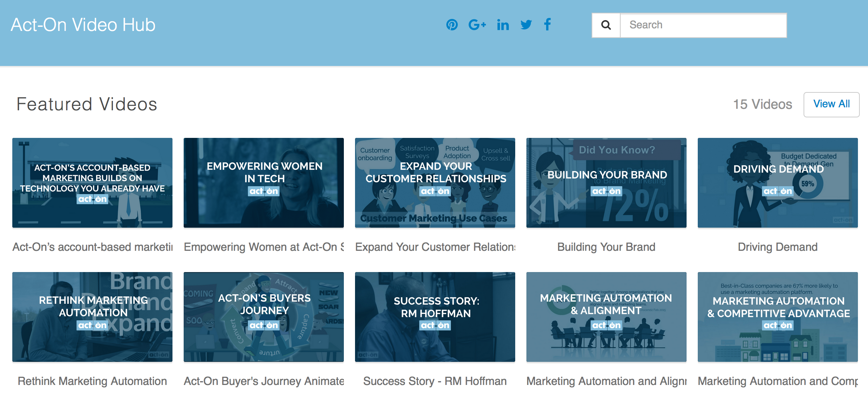The height and width of the screenshot is (398, 868).
Task: Click the View All button
Action: tap(831, 104)
